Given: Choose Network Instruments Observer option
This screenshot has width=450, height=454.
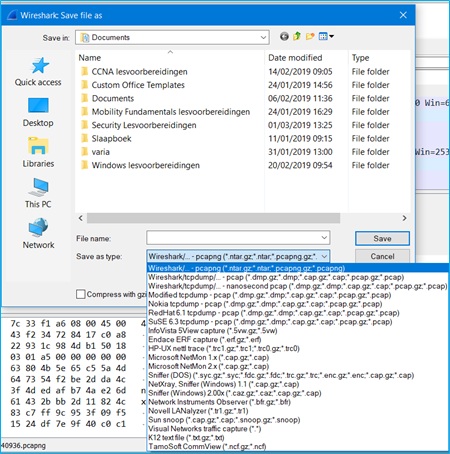Looking at the screenshot, I should (x=298, y=402).
